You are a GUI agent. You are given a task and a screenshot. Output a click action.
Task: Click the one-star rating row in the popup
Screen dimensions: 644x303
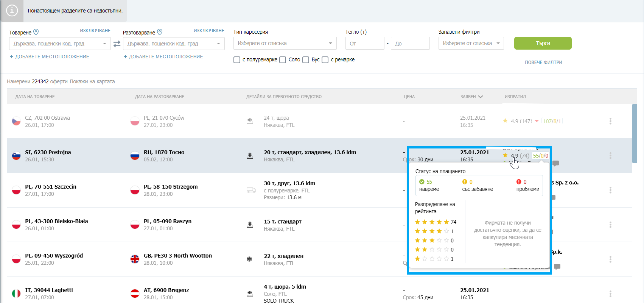(434, 259)
